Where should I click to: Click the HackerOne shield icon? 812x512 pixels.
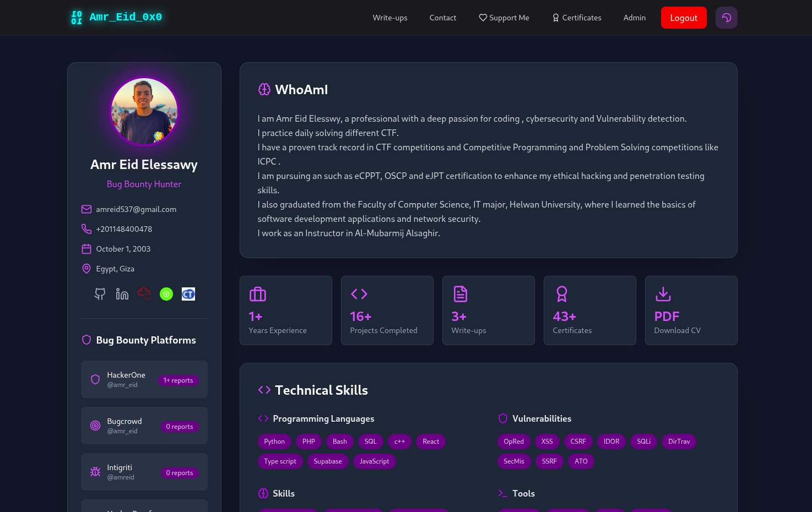[95, 379]
